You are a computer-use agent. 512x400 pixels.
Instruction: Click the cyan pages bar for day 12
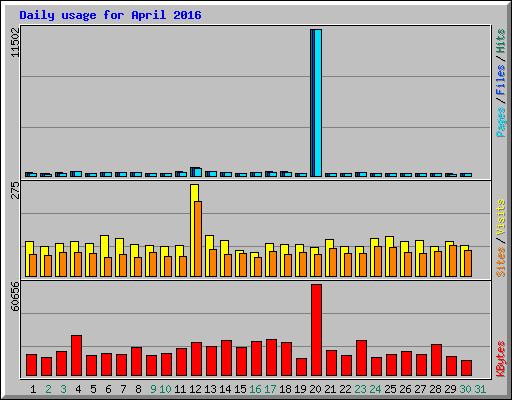198,172
